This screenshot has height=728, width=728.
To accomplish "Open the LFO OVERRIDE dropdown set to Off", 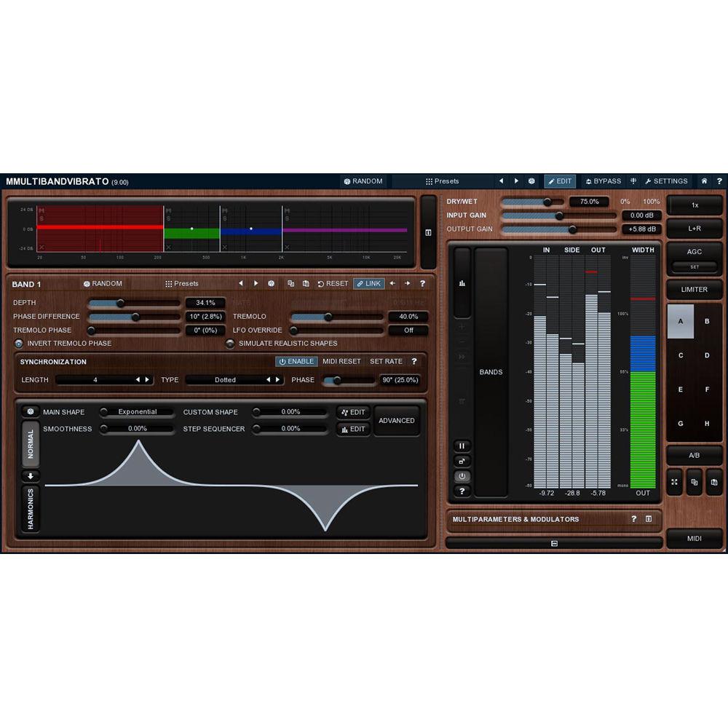I will [x=408, y=330].
